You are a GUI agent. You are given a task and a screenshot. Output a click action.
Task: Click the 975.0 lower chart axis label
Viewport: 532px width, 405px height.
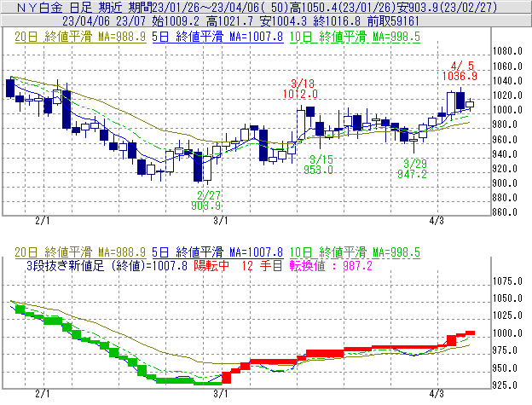(x=505, y=350)
